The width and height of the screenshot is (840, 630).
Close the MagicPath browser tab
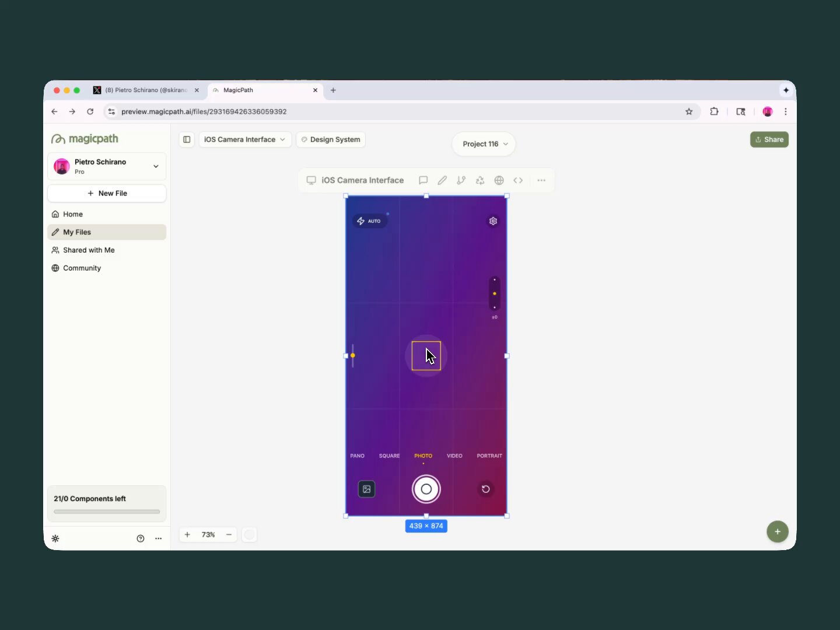(x=316, y=90)
